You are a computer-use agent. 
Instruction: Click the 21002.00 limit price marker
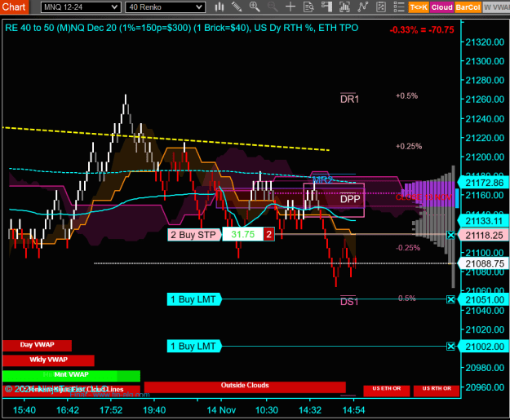[484, 347]
